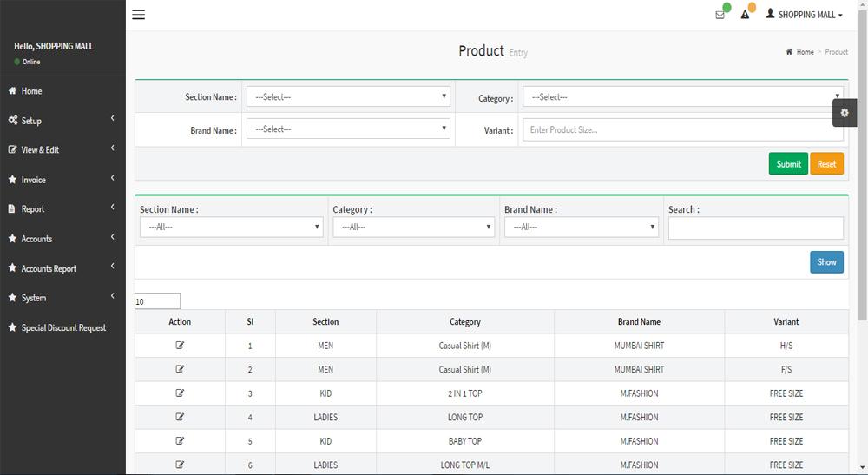868x475 pixels.
Task: Click the Product breadcrumb text
Action: [x=837, y=52]
